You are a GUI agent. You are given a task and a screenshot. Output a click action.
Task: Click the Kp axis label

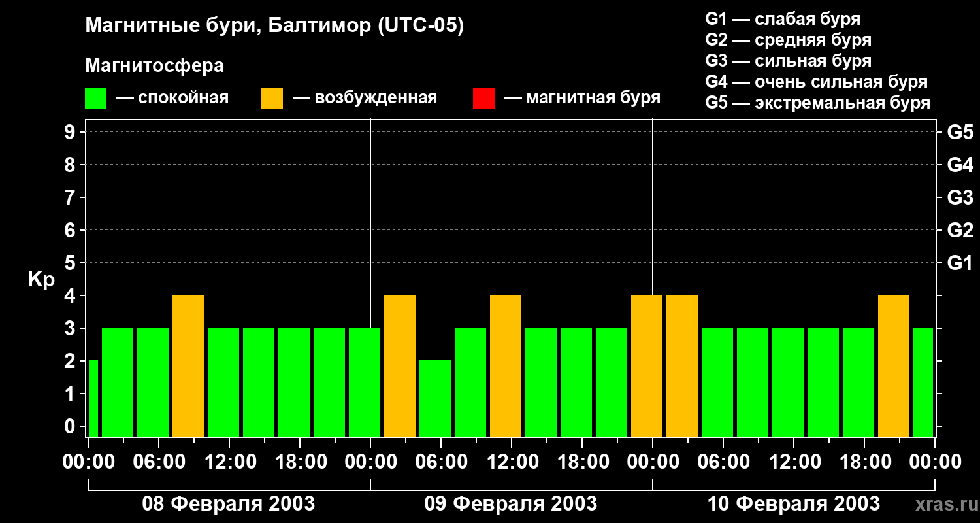pyautogui.click(x=41, y=279)
